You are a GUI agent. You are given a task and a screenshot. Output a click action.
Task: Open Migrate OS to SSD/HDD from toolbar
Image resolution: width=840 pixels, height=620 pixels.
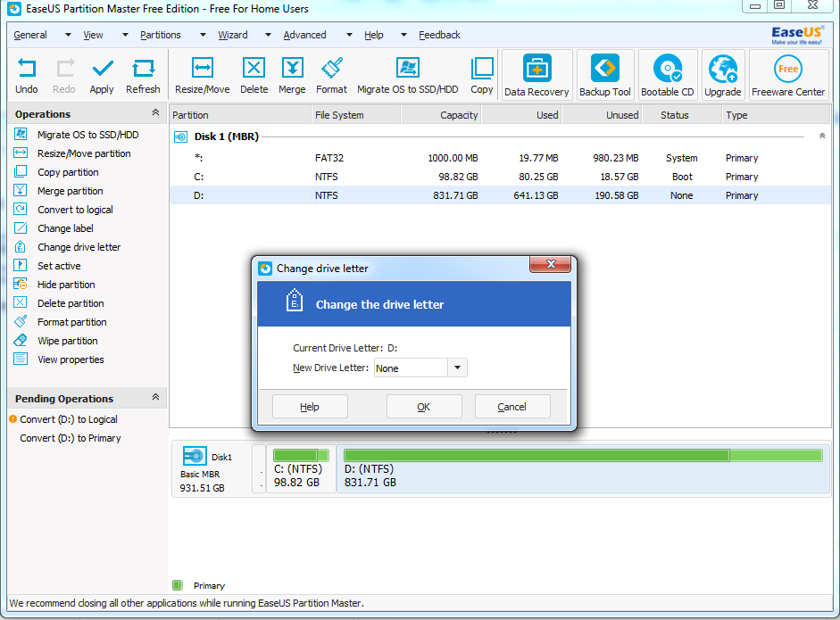[408, 68]
